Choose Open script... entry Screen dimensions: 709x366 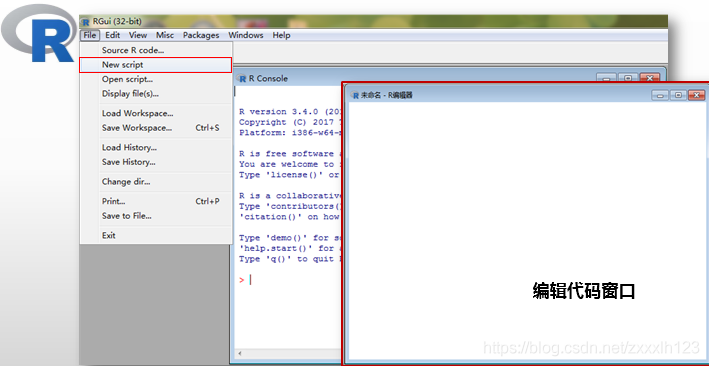pyautogui.click(x=156, y=79)
